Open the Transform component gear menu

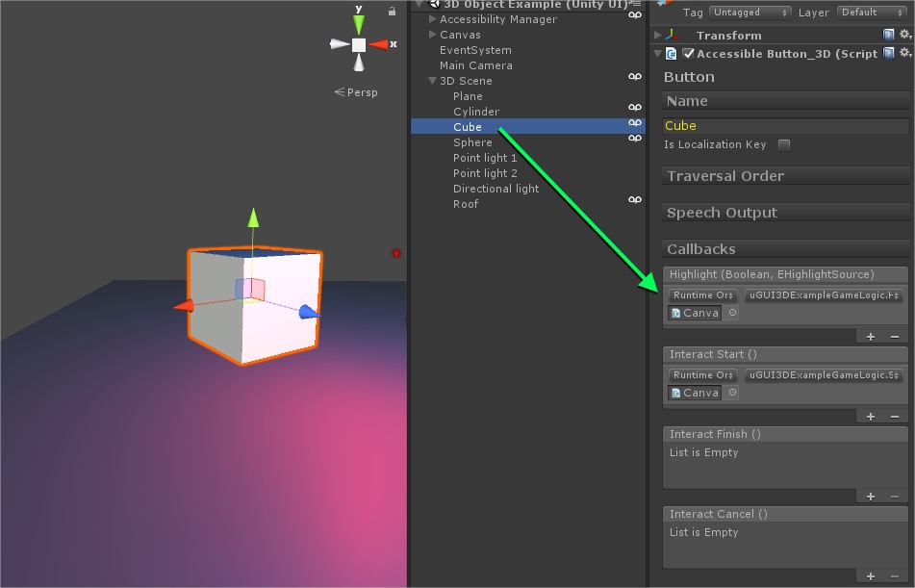click(x=904, y=36)
